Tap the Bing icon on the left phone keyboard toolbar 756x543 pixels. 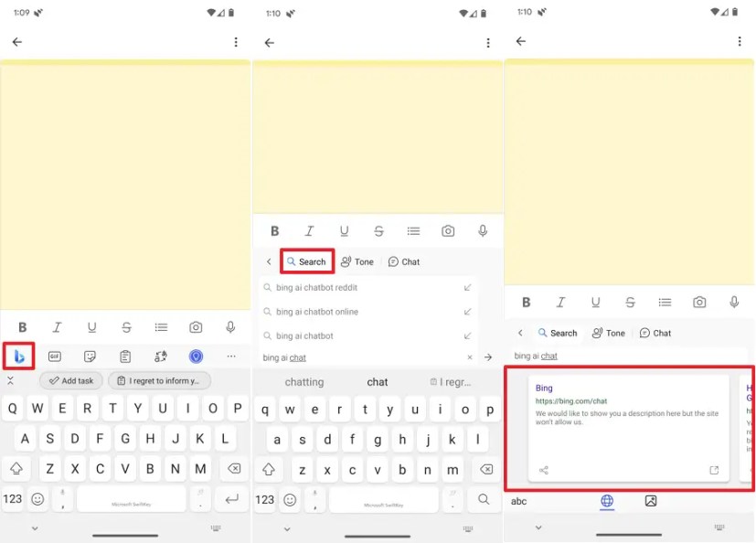pos(19,357)
